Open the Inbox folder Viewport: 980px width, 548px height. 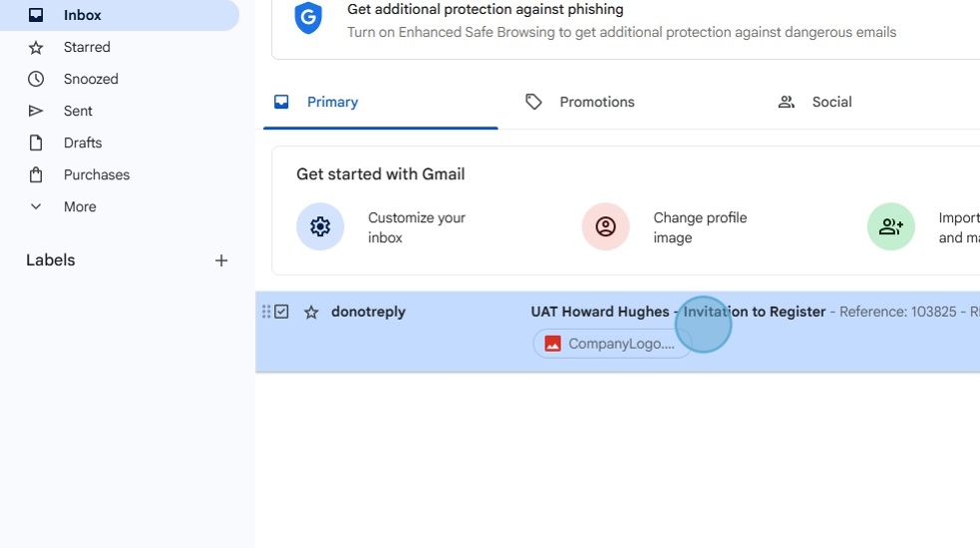pyautogui.click(x=119, y=15)
